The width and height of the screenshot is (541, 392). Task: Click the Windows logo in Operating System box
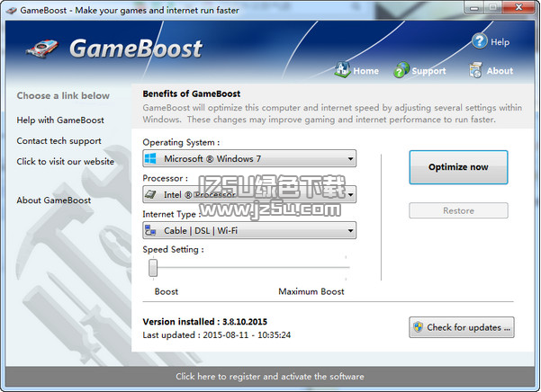pos(150,158)
